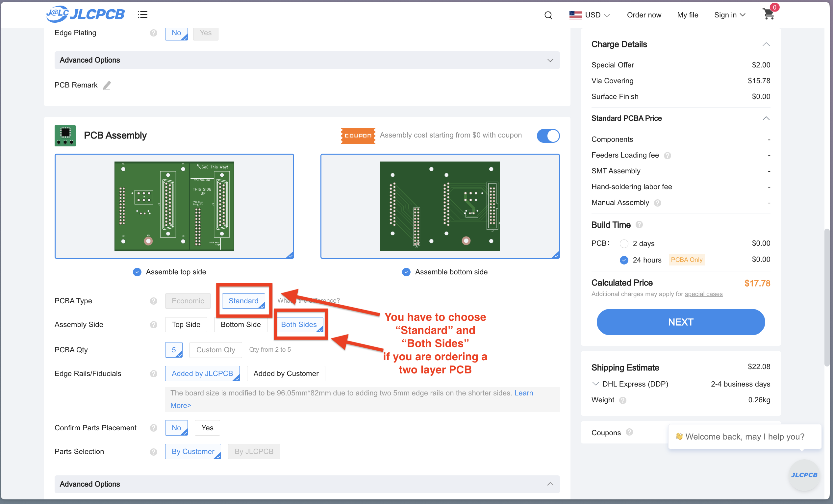Viewport: 833px width, 504px height.
Task: Click Edge Rails/Fiducials help icon
Action: tap(154, 373)
